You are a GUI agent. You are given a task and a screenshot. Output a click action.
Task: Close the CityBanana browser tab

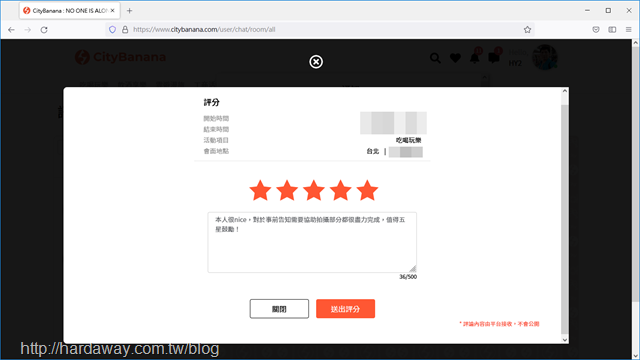(113, 11)
